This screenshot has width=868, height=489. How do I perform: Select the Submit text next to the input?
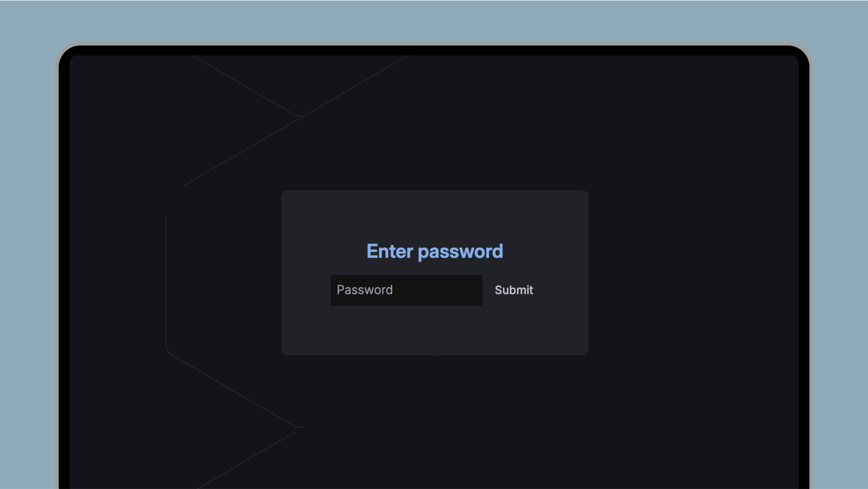point(514,290)
